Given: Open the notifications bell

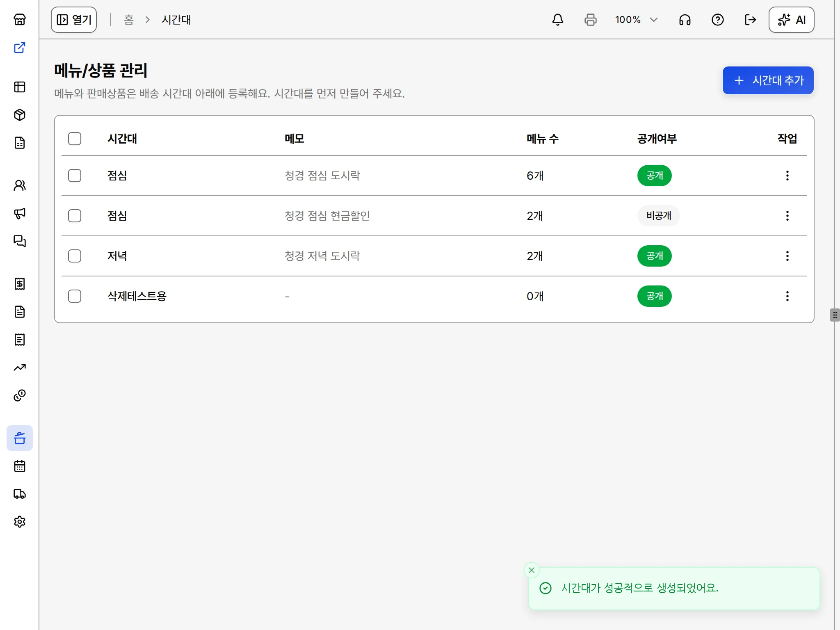Looking at the screenshot, I should coord(557,20).
